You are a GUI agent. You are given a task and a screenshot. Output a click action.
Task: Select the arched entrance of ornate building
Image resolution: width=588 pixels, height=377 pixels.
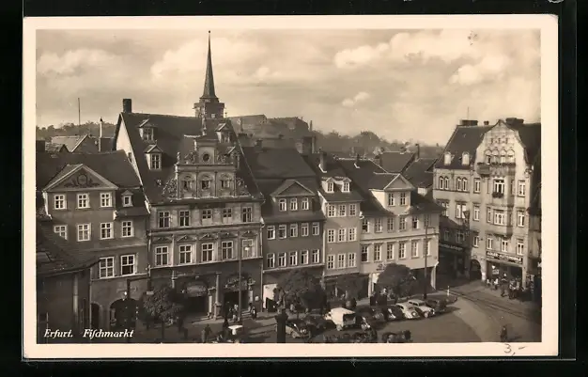coord(195,299)
